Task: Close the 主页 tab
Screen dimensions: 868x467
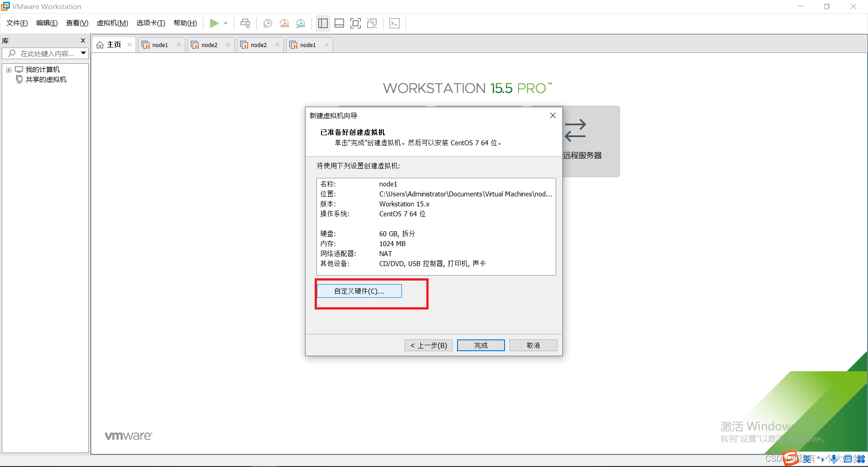Action: (130, 45)
